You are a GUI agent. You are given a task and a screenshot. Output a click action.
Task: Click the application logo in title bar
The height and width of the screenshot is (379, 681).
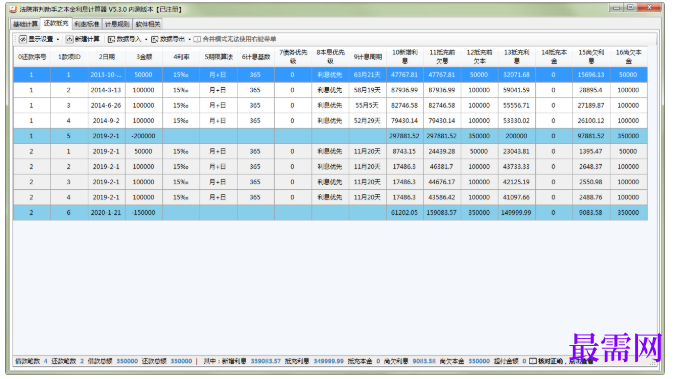click(13, 9)
